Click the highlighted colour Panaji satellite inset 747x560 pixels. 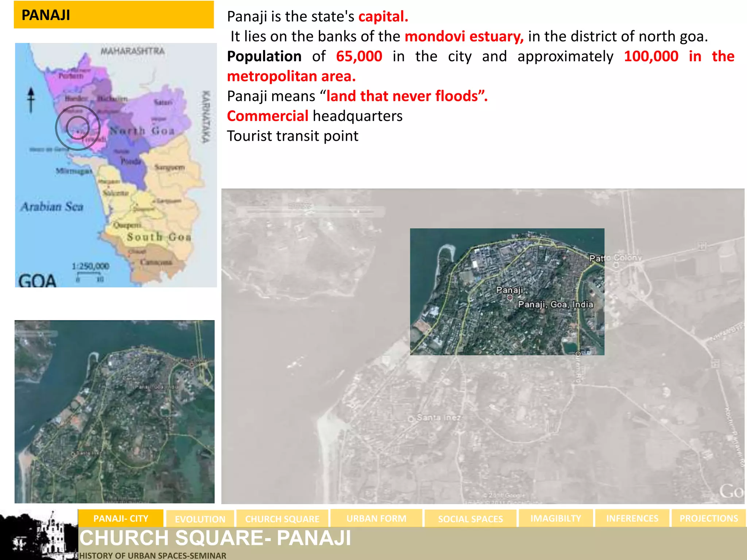[x=507, y=292]
